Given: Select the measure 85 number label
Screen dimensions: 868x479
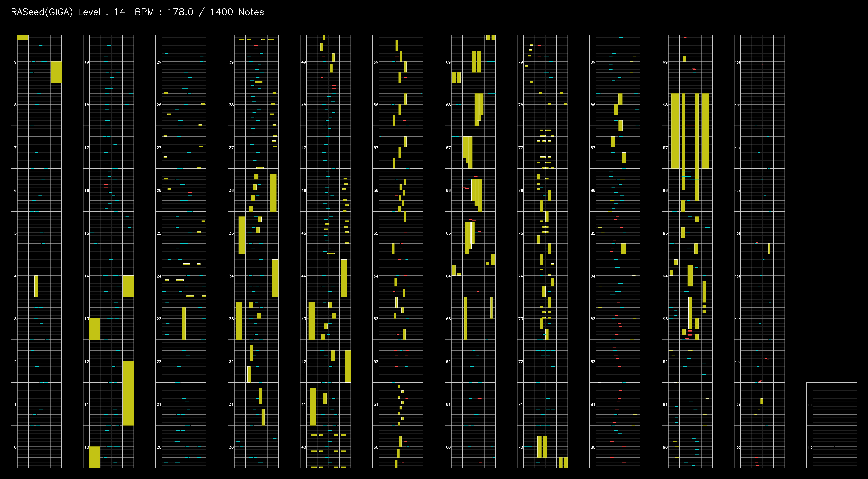Looking at the screenshot, I should click(593, 233).
